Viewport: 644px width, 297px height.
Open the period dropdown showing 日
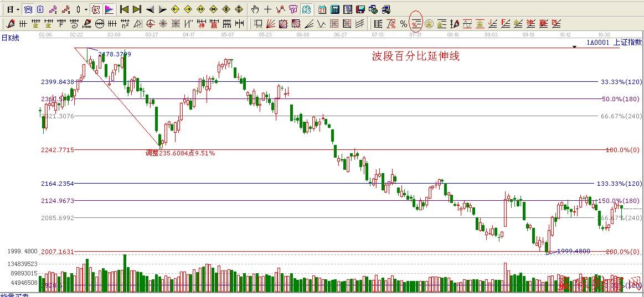(x=13, y=9)
